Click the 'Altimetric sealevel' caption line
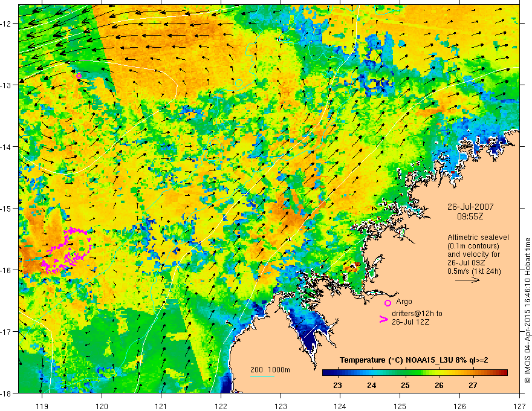 478,238
